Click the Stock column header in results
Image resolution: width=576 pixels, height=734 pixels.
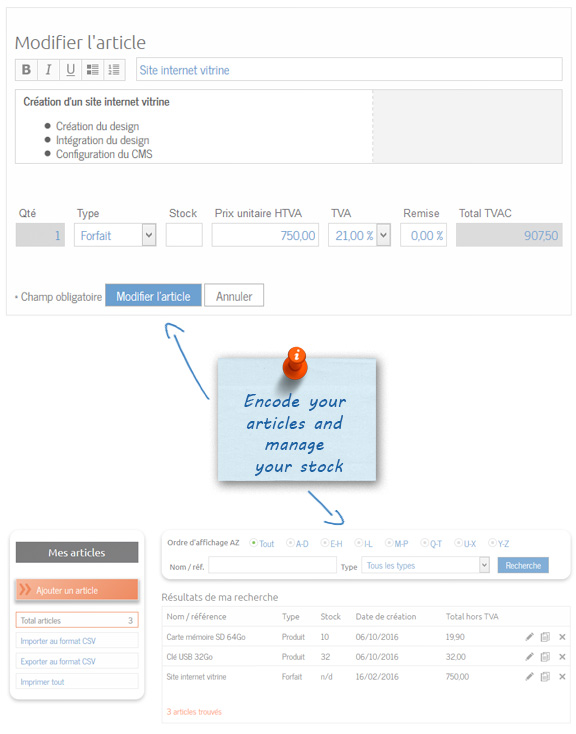(x=330, y=617)
